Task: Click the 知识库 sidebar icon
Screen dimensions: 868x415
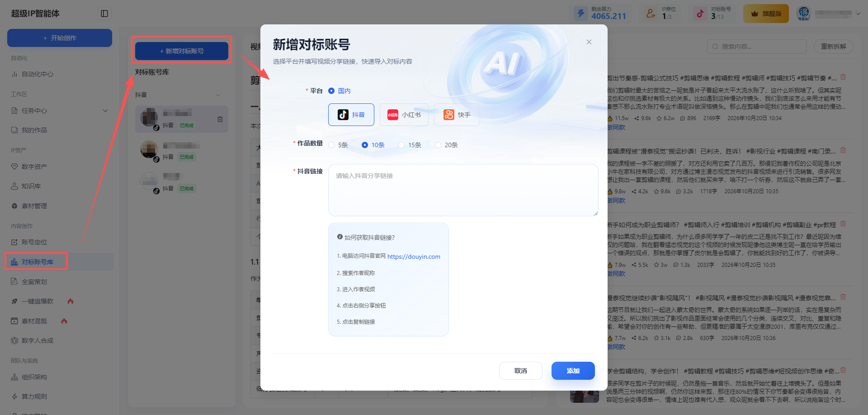Action: coord(14,186)
